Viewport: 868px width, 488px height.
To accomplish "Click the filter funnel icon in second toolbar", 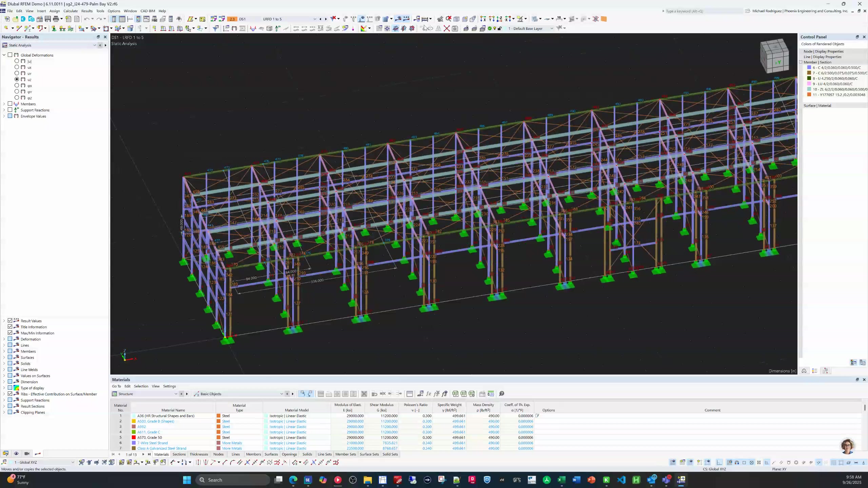I will click(x=215, y=28).
